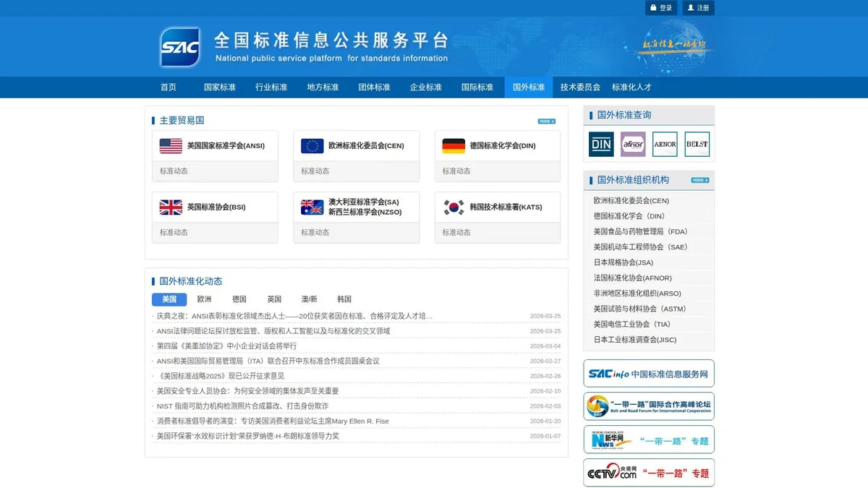
Task: Click the United Kingdom flag icon
Action: click(171, 207)
